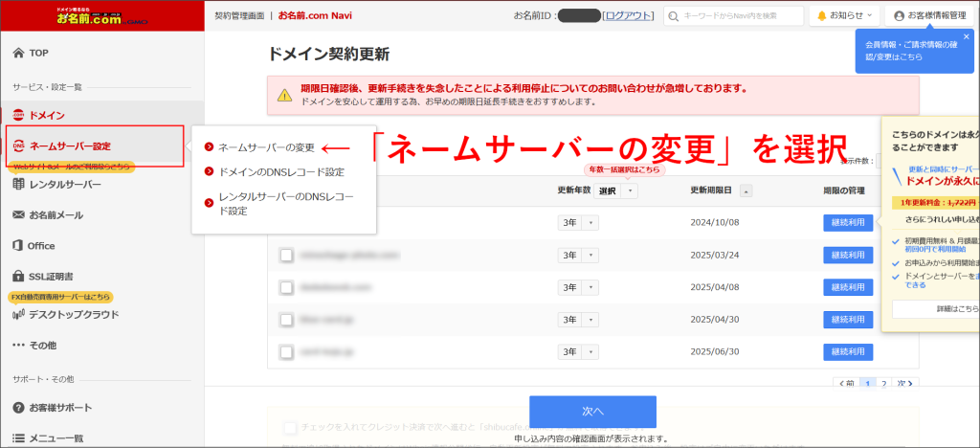The width and height of the screenshot is (980, 448).
Task: Click page 1 in pagination
Action: (x=868, y=383)
